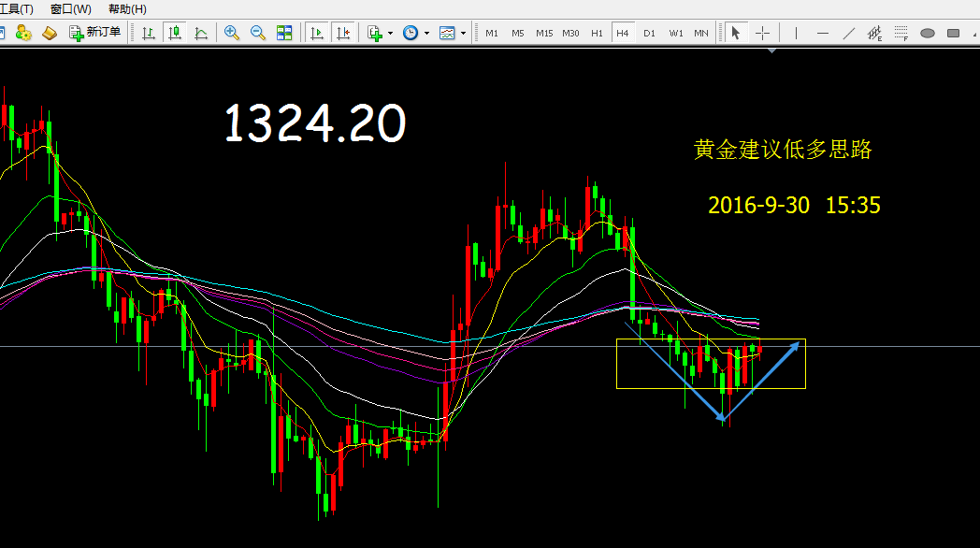Select the Fibonacci retracement tool
Screen dimensions: 980x548
tap(901, 33)
